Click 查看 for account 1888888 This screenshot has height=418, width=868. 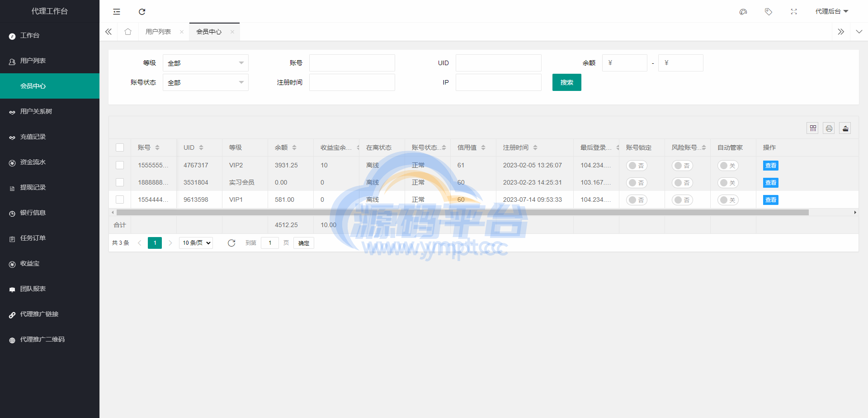click(771, 183)
